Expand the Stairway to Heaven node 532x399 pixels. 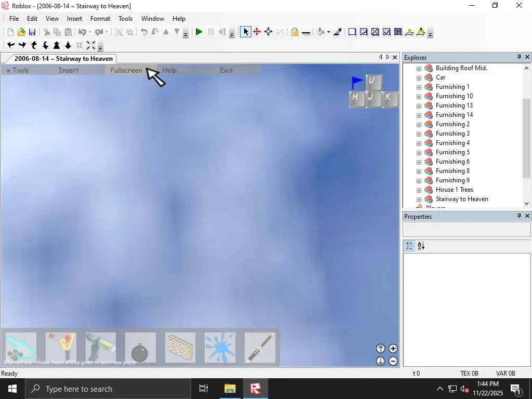pyautogui.click(x=419, y=199)
